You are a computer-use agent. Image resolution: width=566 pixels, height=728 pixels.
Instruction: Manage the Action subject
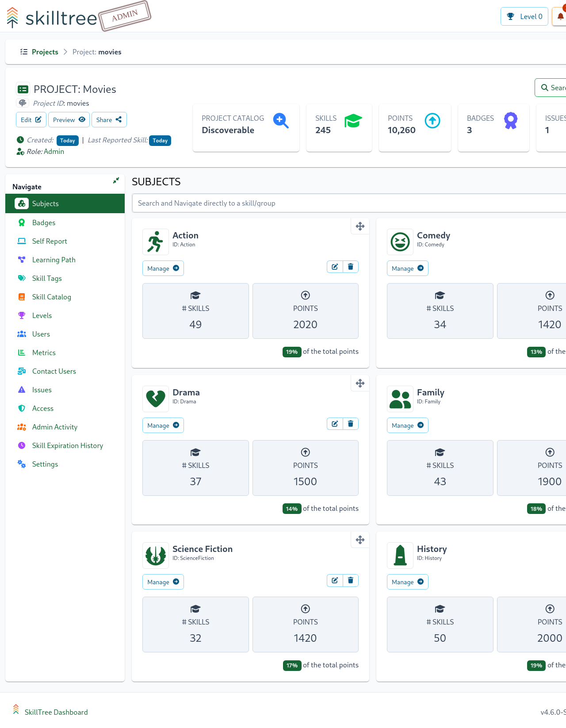(x=163, y=268)
